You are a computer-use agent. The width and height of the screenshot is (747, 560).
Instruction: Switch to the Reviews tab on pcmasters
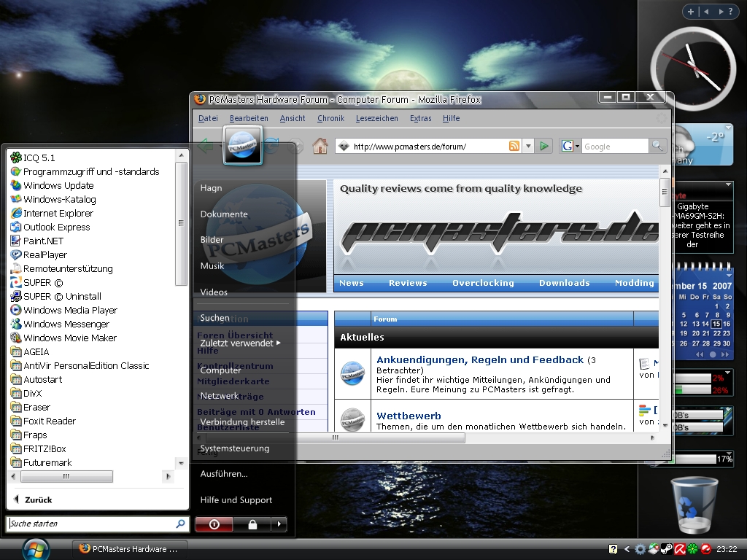click(x=408, y=283)
